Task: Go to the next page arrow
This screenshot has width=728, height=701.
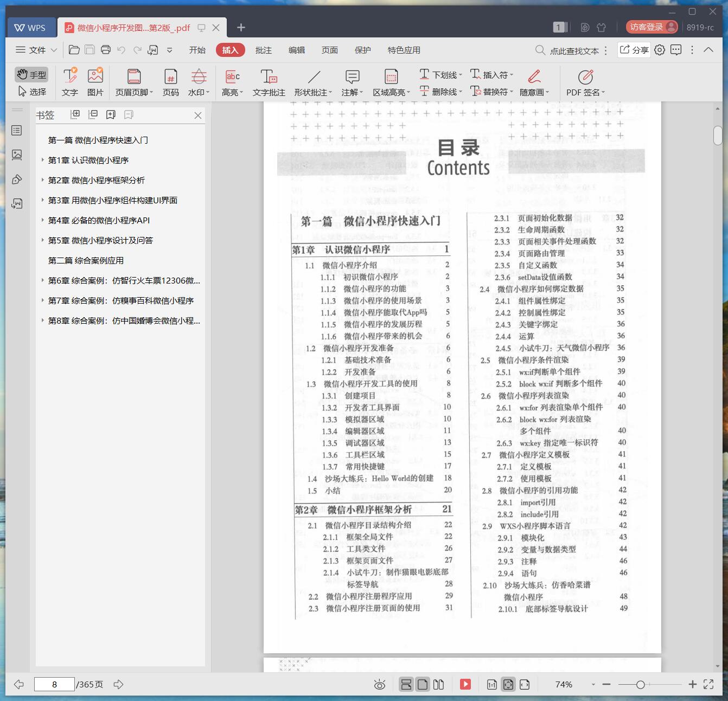Action: pos(118,684)
